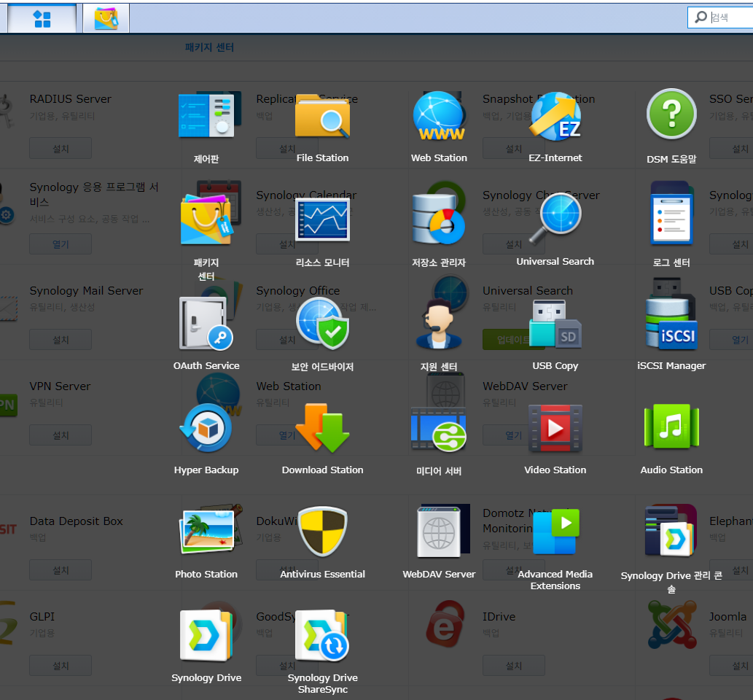Image resolution: width=753 pixels, height=700 pixels.
Task: Launch Antivirus Essential shield icon
Action: pyautogui.click(x=322, y=532)
